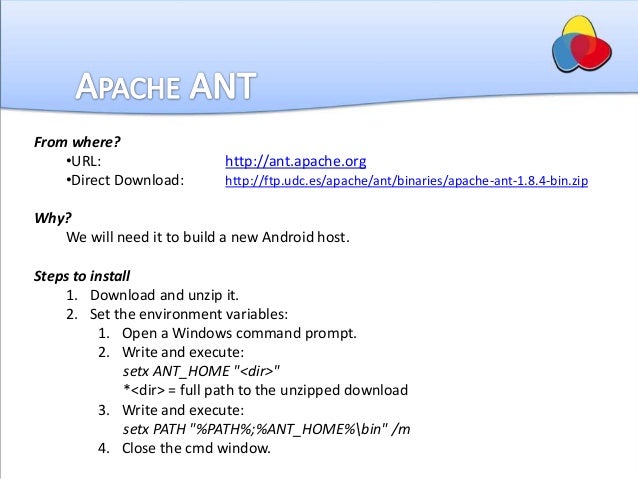Click 'Open a Windows command prompt.' step
Image resolution: width=638 pixels, height=479 pixels.
239,333
